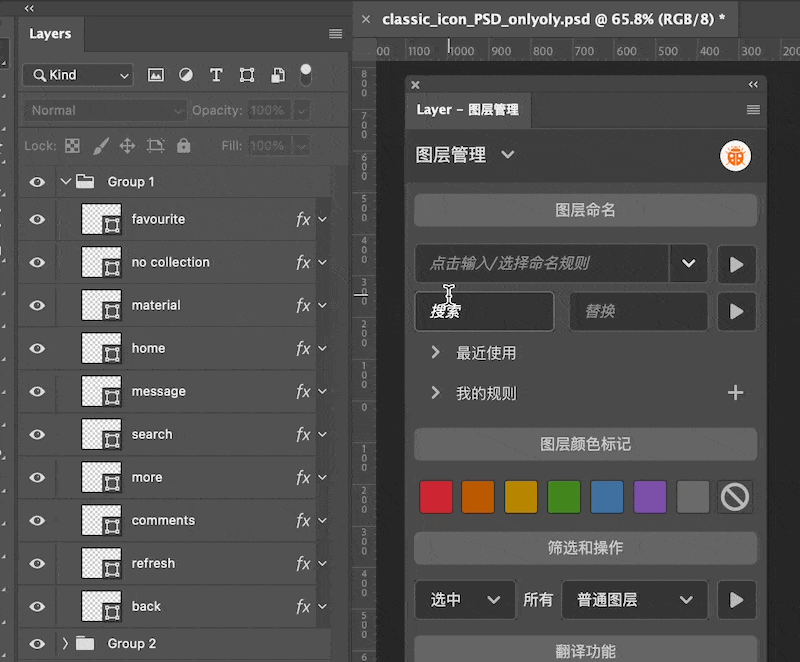Viewport: 800px width, 662px height.
Task: Open the 普通图层 layer type dropdown
Action: coord(635,600)
